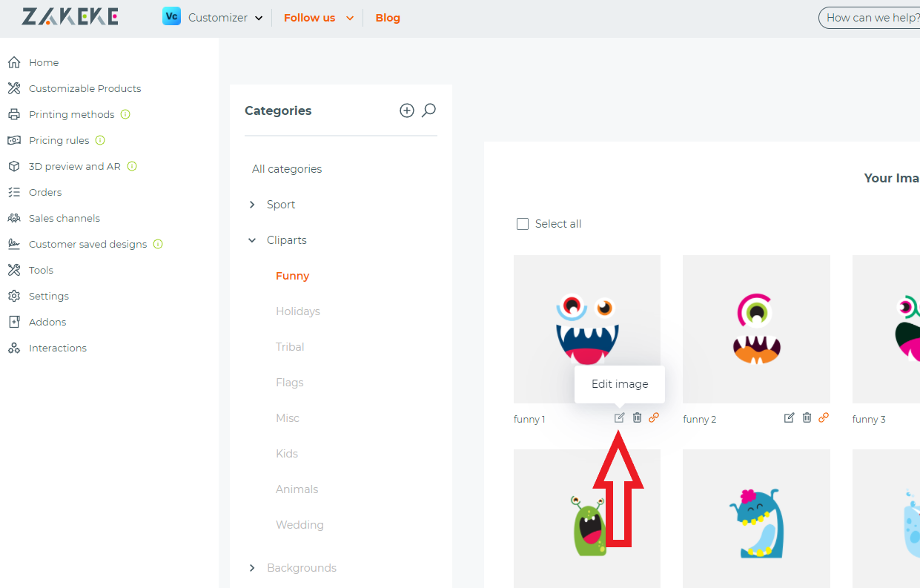
Task: Select the Flags subcategory
Action: point(290,383)
